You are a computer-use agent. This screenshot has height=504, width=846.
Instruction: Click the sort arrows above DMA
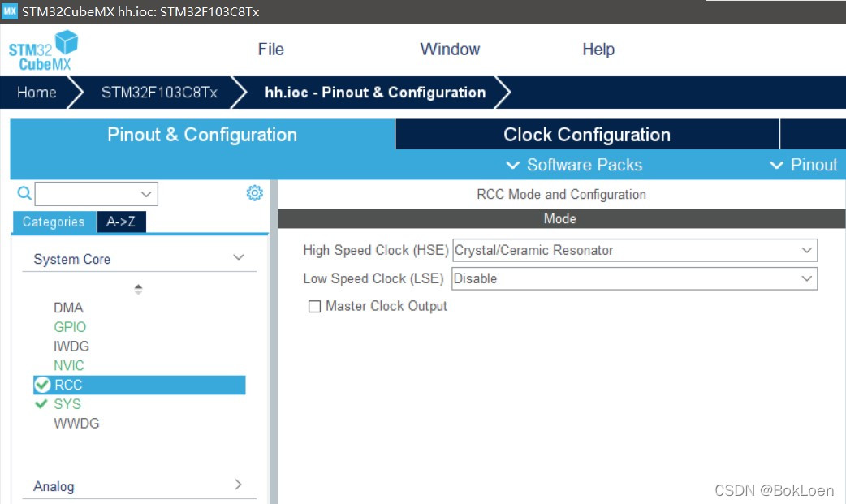tap(138, 289)
